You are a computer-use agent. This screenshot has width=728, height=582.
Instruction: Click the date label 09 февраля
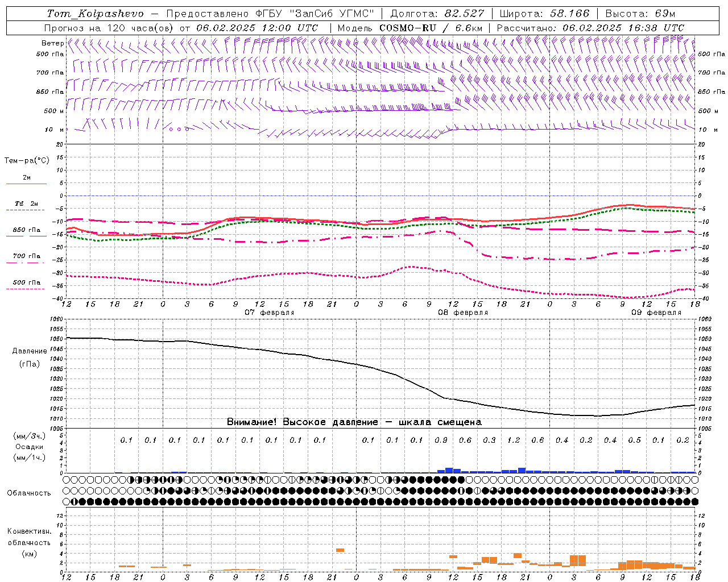[656, 313]
